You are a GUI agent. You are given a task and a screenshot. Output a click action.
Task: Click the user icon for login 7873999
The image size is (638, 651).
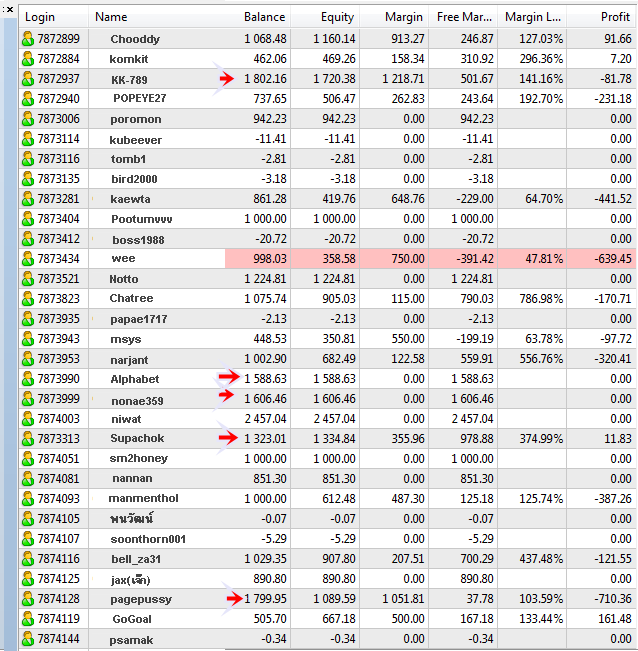[28, 399]
